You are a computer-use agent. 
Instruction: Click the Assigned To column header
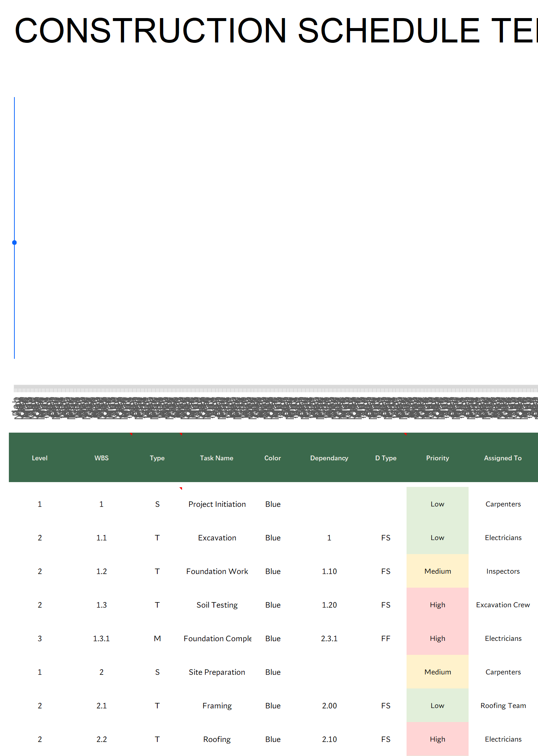click(x=503, y=458)
